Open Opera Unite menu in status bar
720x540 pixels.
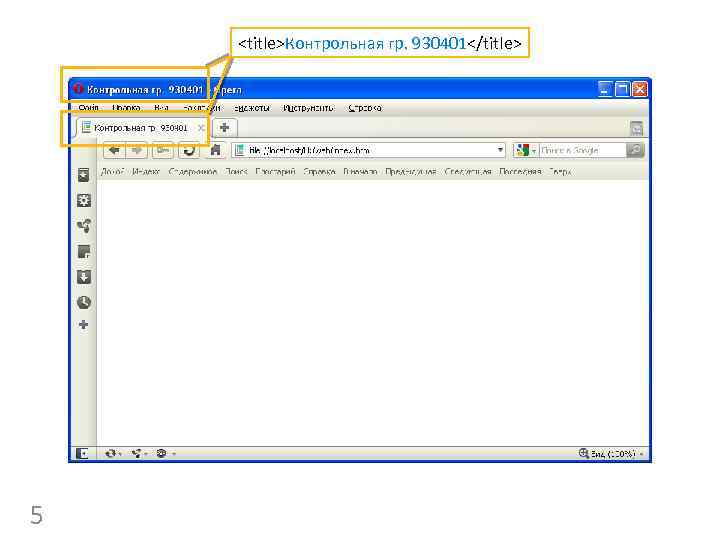pyautogui.click(x=139, y=454)
